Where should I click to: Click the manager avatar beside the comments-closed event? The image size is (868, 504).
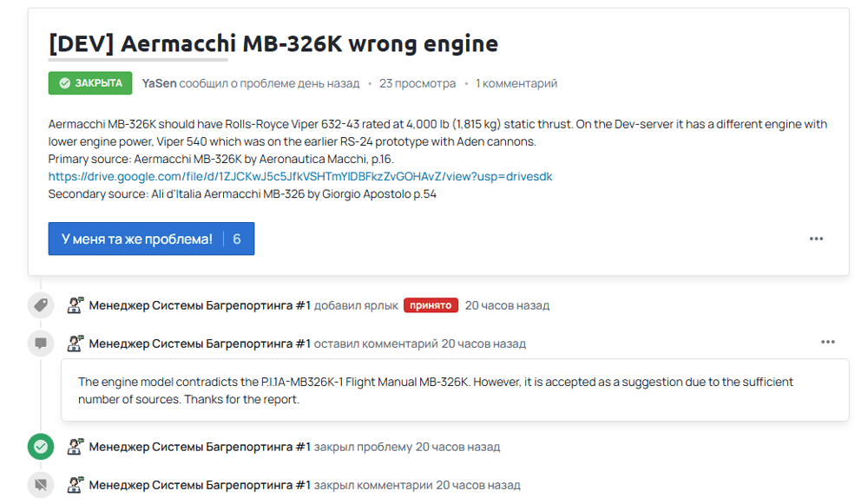(x=76, y=485)
